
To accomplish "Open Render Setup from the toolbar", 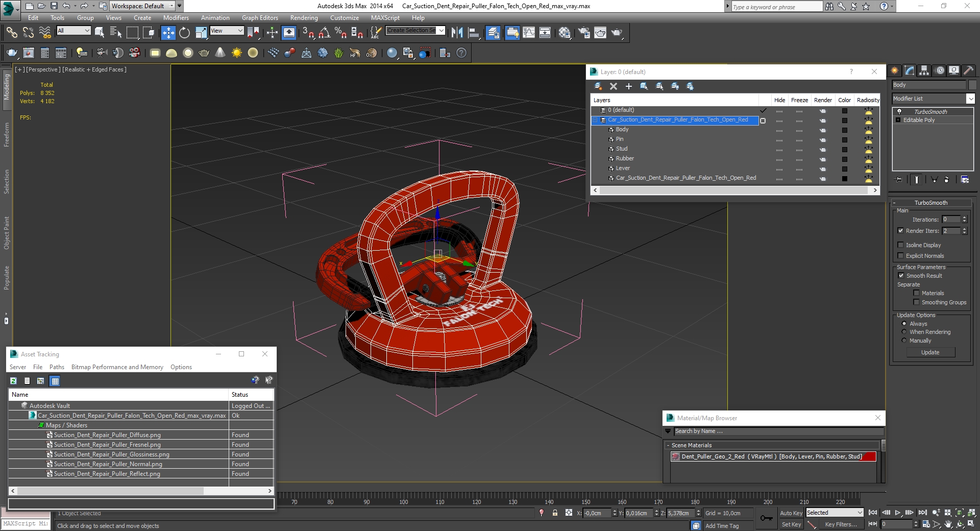I will point(584,33).
